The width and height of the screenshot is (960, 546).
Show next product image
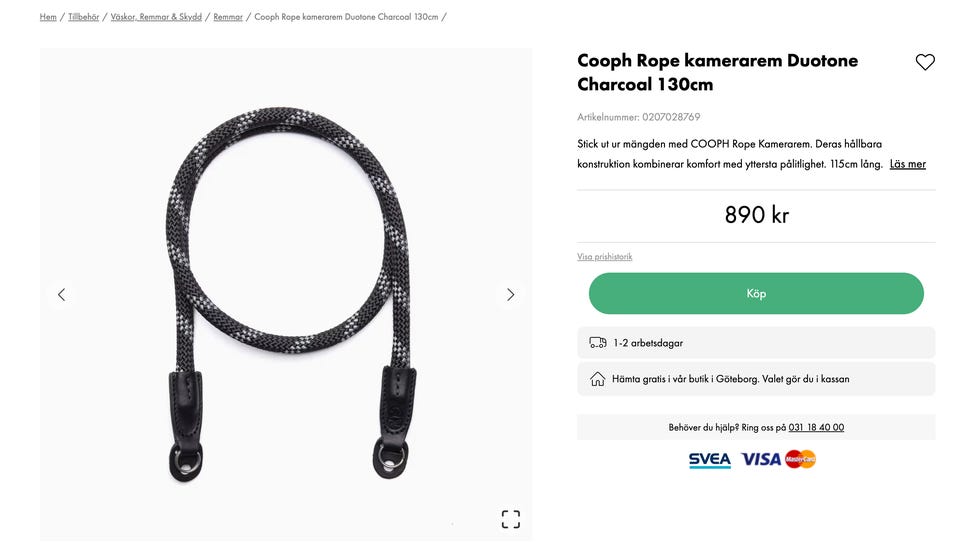click(x=510, y=294)
